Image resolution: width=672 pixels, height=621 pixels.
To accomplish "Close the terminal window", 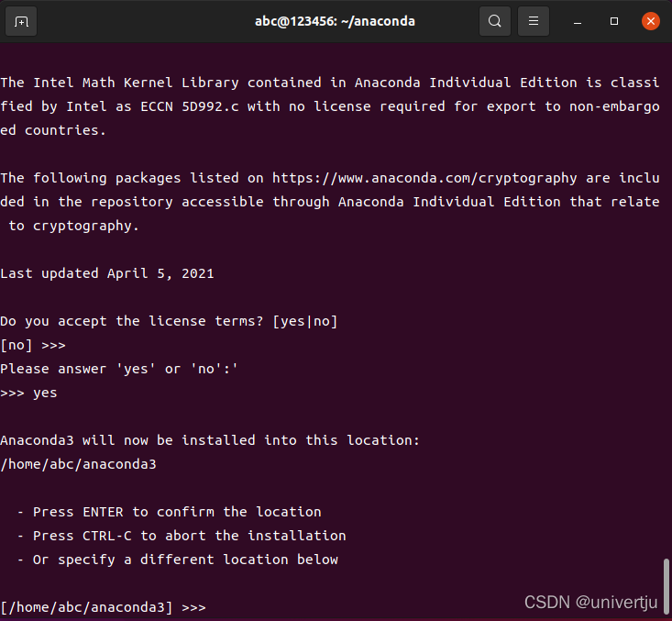I will tap(650, 21).
